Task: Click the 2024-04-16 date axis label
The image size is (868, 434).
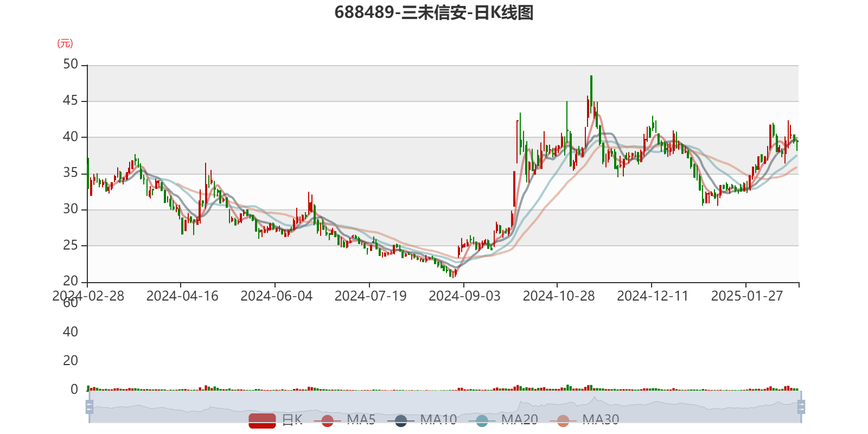Action: point(182,296)
